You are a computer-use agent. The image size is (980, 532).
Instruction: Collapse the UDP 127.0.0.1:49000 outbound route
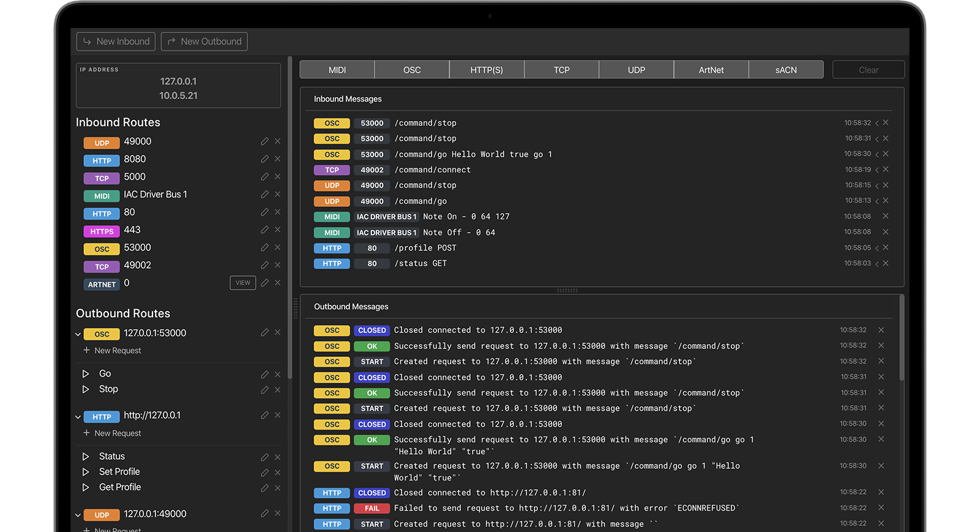point(78,515)
